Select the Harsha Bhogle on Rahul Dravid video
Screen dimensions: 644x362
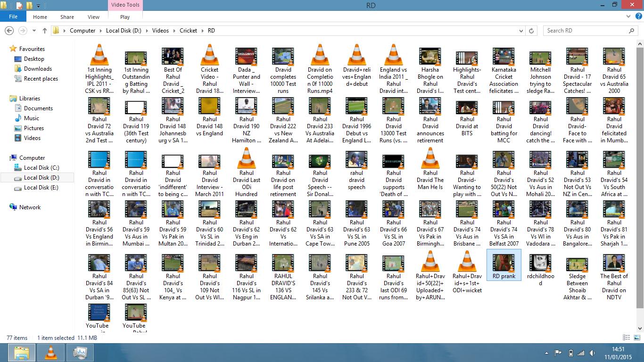click(x=430, y=69)
